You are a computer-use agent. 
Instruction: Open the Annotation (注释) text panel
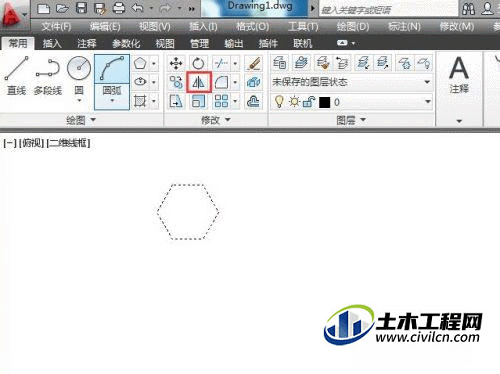459,75
